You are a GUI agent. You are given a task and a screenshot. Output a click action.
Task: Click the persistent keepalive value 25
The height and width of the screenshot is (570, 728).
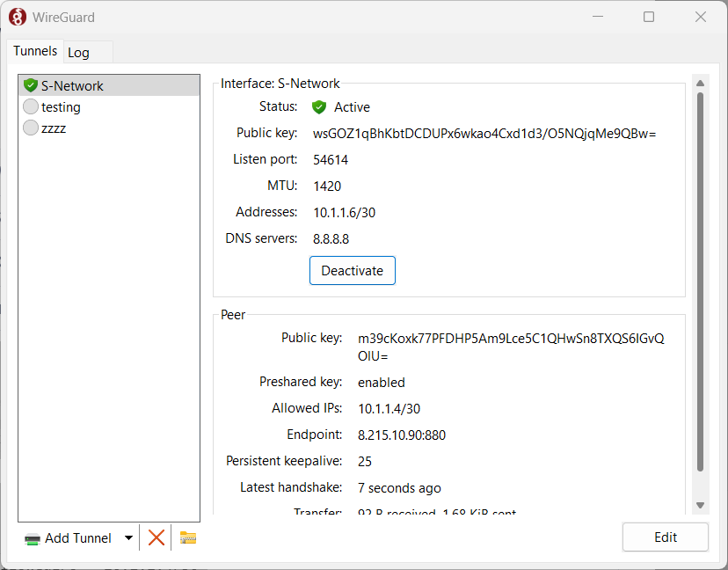365,461
